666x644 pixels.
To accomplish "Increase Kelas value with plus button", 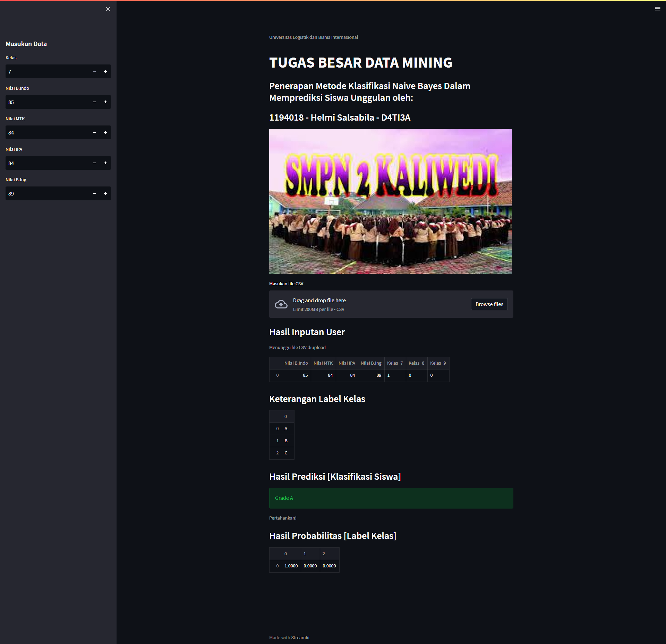I will (105, 71).
